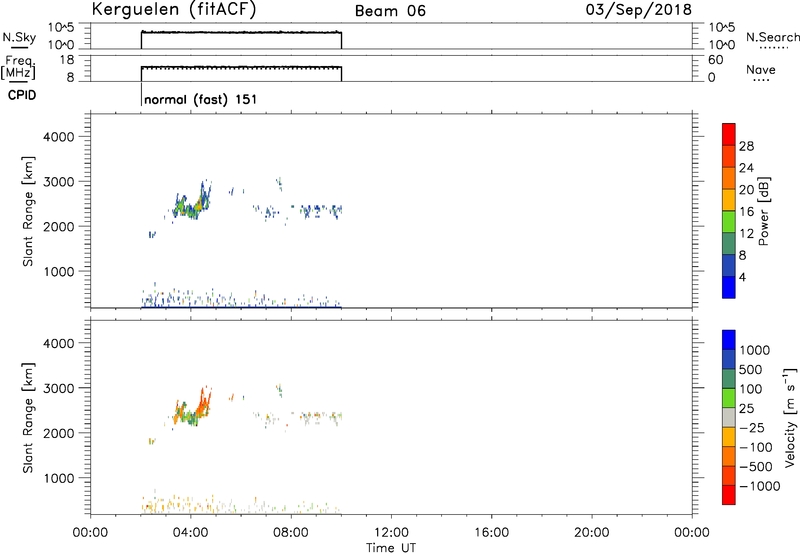
Task: Click the 20:00 time tick label
Action: point(592,533)
